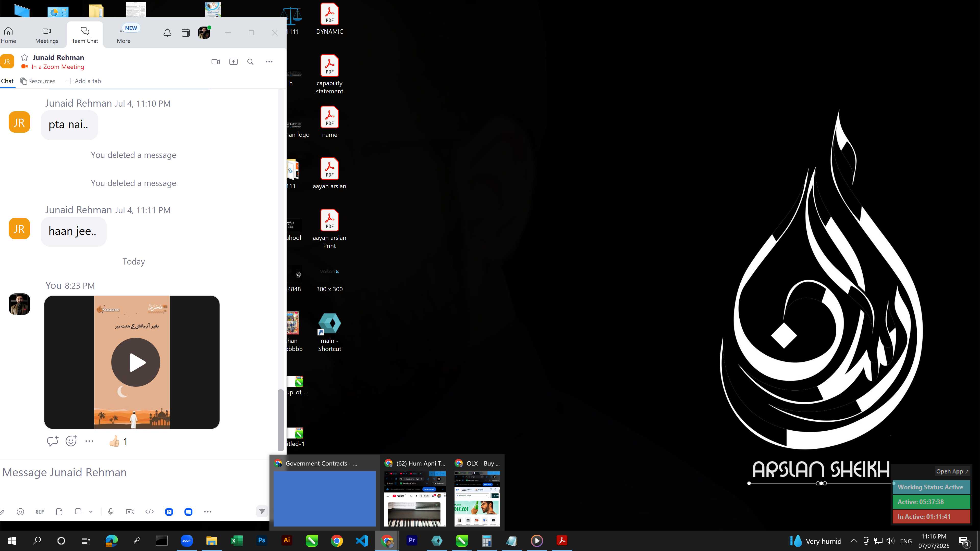
Task: Open the notifications bell in Zoom
Action: 167,33
